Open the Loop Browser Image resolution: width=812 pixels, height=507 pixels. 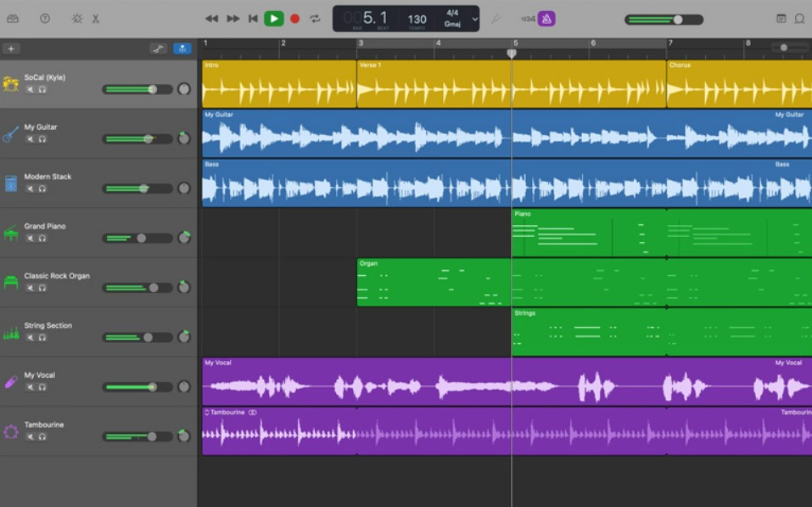(799, 19)
